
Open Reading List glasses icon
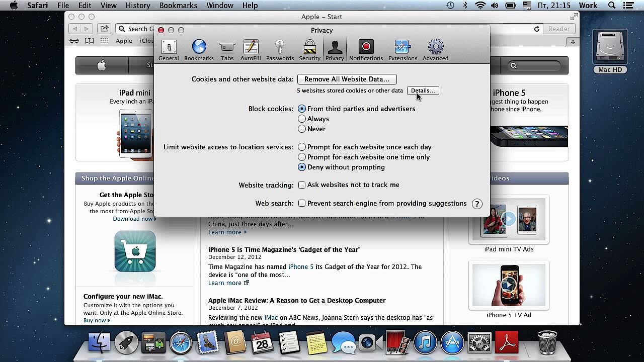coord(74,41)
